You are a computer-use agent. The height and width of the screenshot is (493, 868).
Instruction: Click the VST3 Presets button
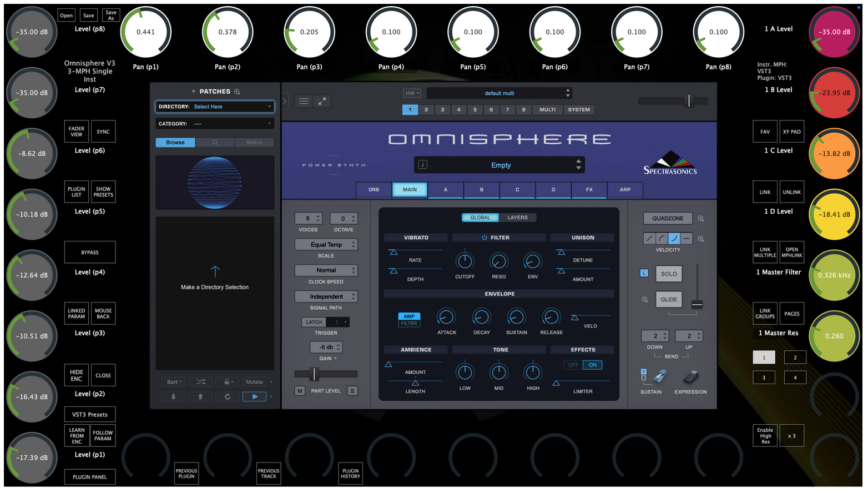pyautogui.click(x=90, y=415)
